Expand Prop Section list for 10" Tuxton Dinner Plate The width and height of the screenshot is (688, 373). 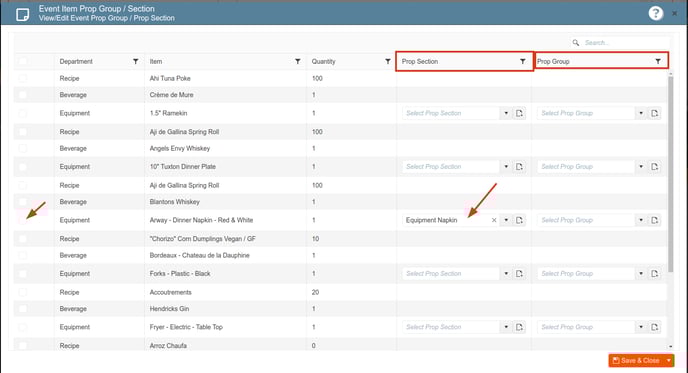(x=506, y=167)
